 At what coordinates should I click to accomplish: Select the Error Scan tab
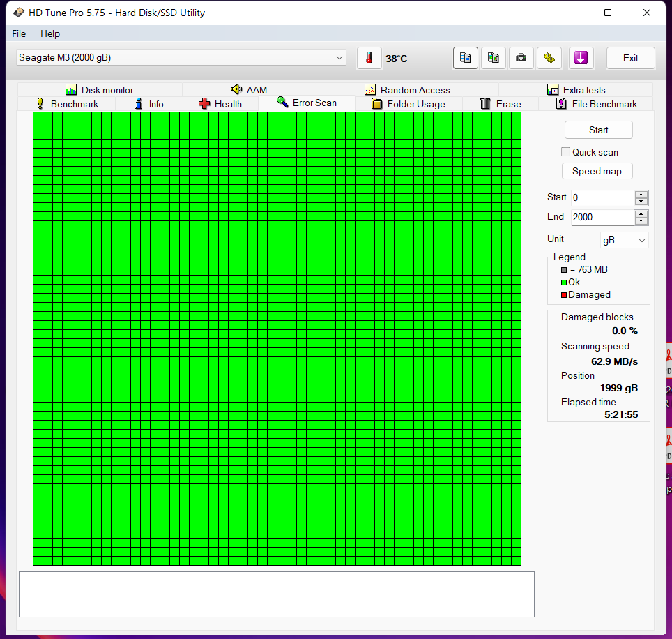coord(307,103)
